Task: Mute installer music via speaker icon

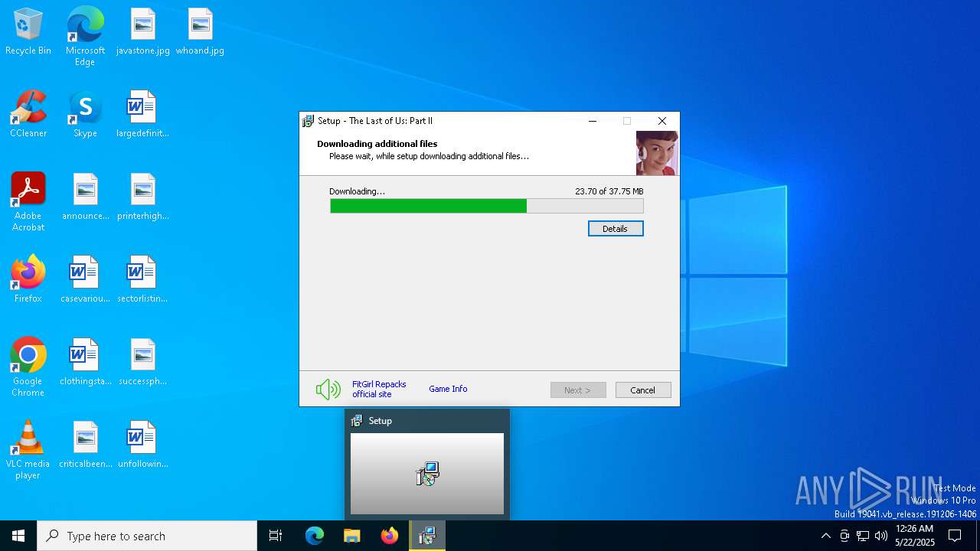Action: click(328, 390)
